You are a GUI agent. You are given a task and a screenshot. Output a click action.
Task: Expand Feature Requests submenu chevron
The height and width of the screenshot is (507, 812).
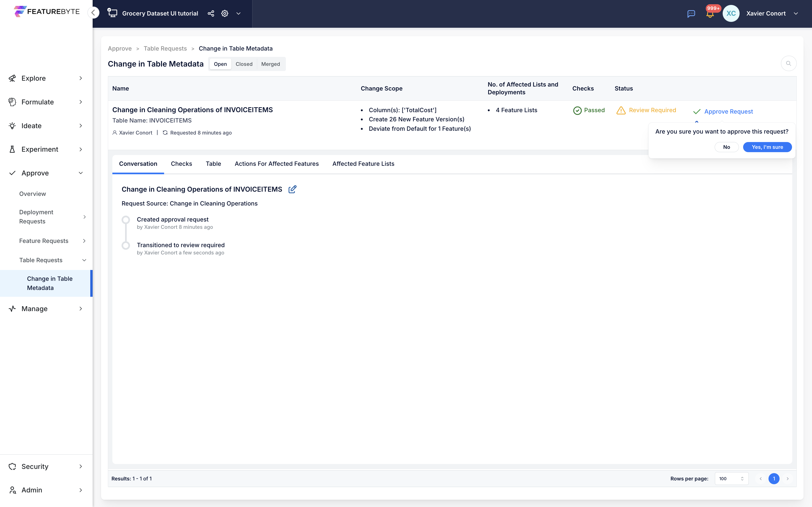point(84,241)
